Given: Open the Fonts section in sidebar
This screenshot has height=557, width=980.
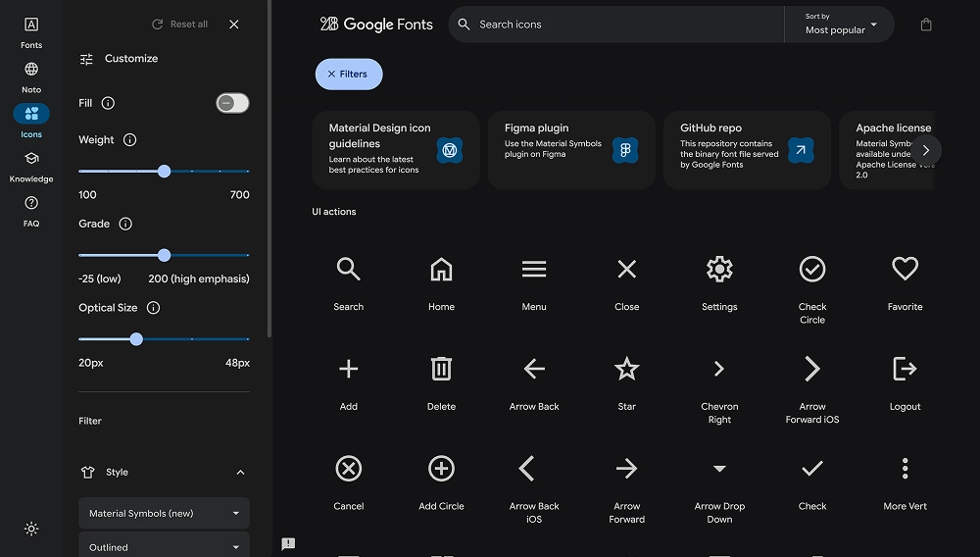Looking at the screenshot, I should pyautogui.click(x=31, y=32).
